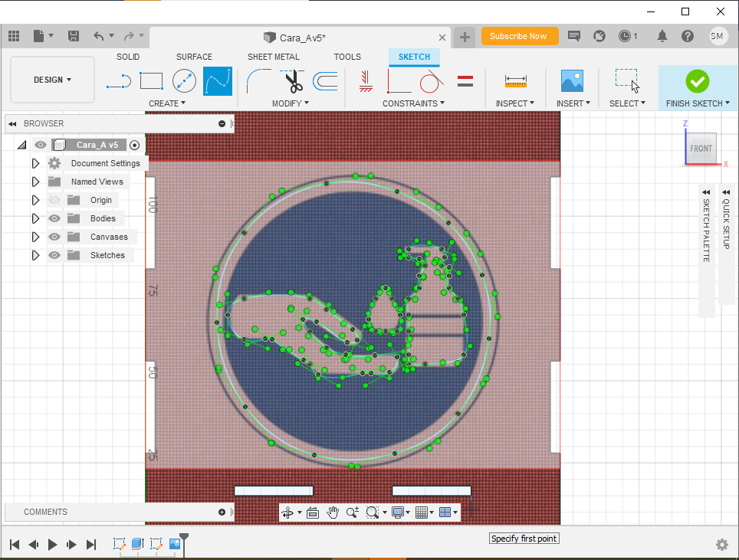Undo the last action
The height and width of the screenshot is (560, 739).
click(98, 36)
